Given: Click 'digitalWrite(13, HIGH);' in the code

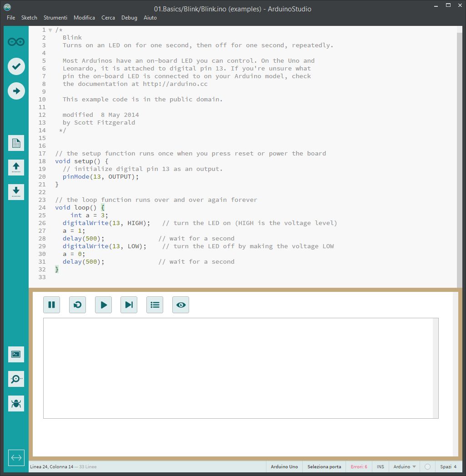Looking at the screenshot, I should click(x=106, y=223).
